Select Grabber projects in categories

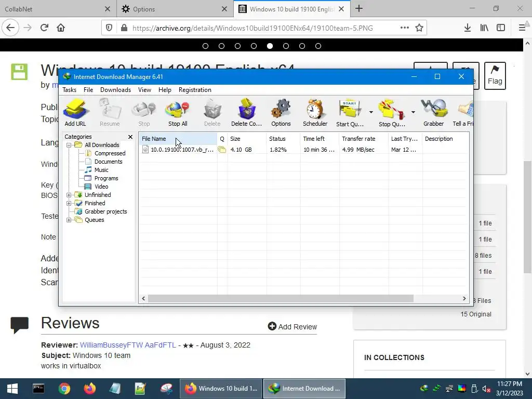tap(105, 211)
